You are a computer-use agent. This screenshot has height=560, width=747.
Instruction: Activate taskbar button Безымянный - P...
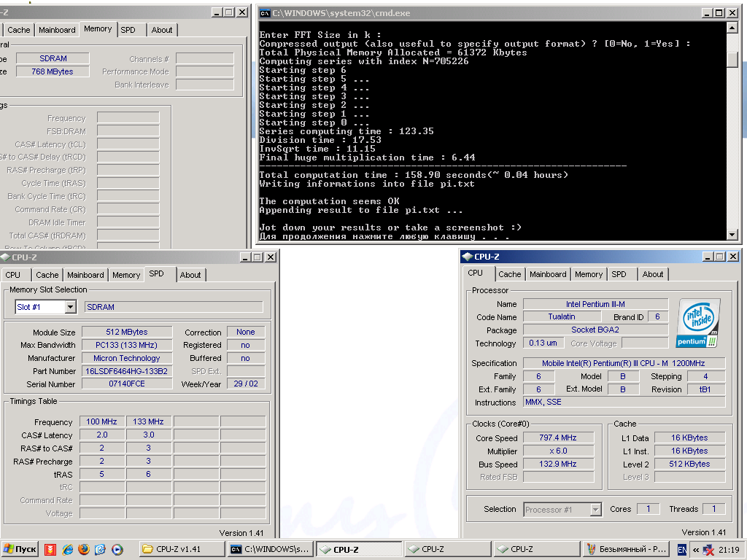coord(625,549)
